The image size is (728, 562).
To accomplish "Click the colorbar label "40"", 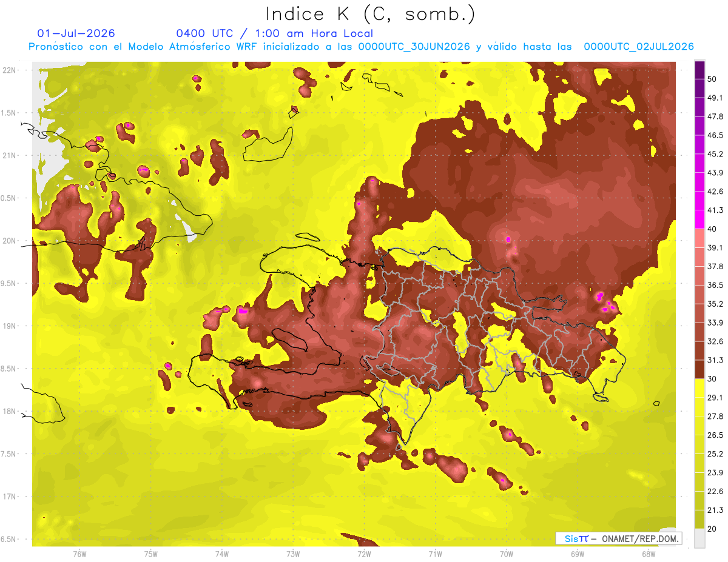I will (713, 229).
